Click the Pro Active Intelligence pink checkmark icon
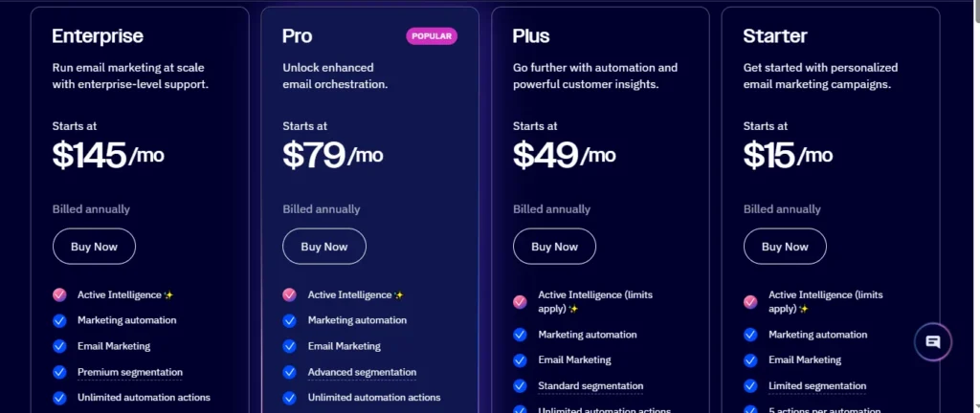 pos(289,294)
